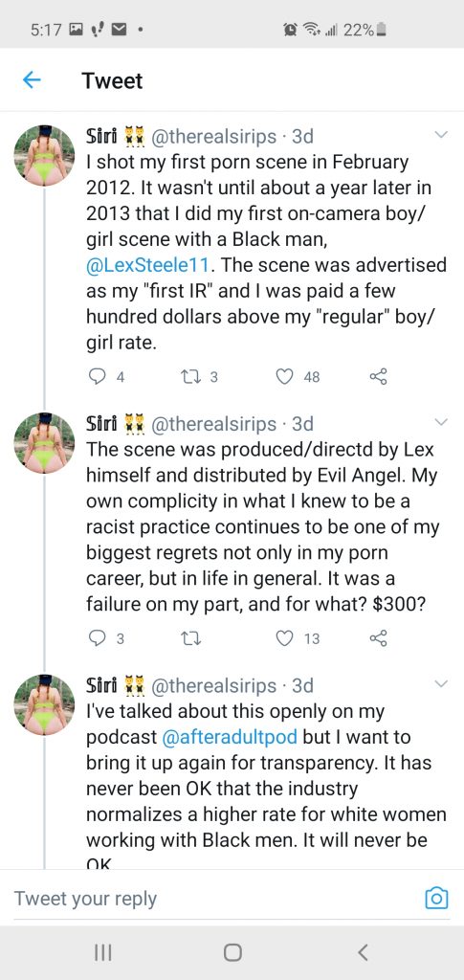The height and width of the screenshot is (980, 464).
Task: Open the Android recent apps button
Action: coord(101,952)
